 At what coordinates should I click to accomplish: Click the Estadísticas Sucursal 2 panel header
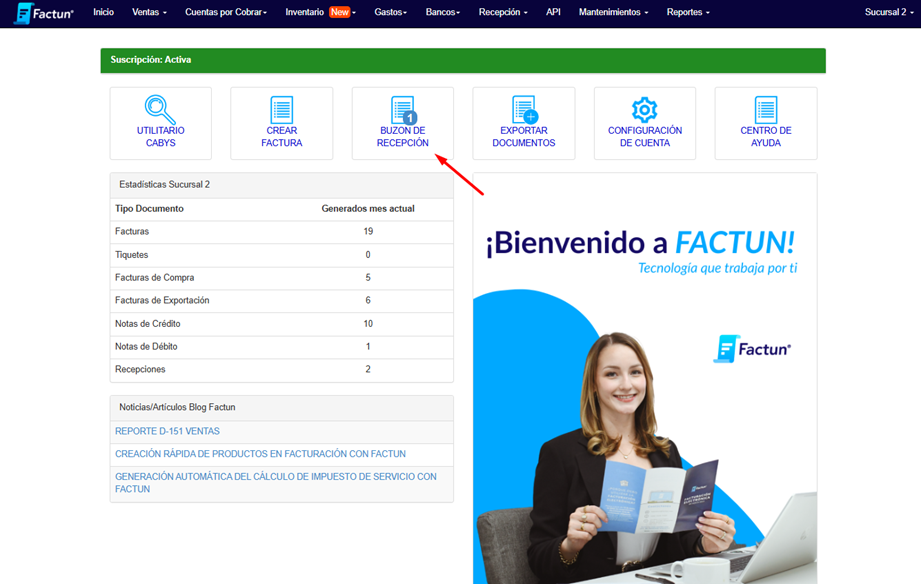click(281, 184)
